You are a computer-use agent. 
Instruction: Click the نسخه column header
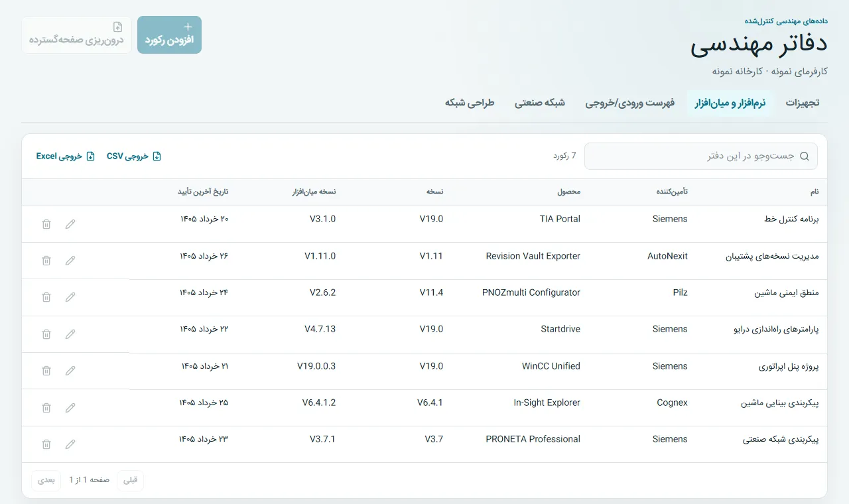click(435, 192)
